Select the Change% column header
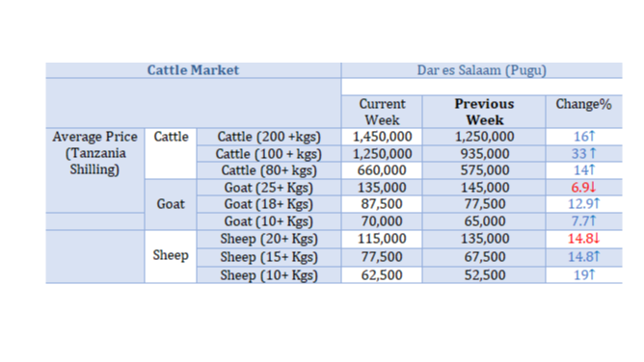Screen dimensions: 644x362 point(583,112)
